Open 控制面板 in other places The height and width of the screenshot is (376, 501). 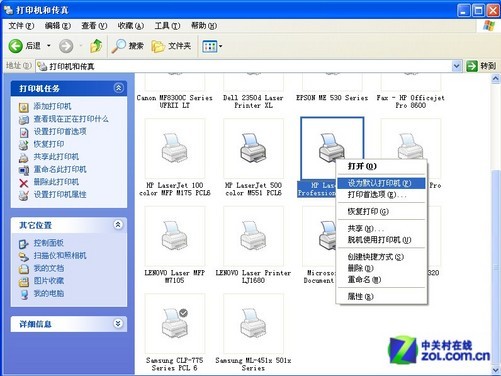click(49, 243)
